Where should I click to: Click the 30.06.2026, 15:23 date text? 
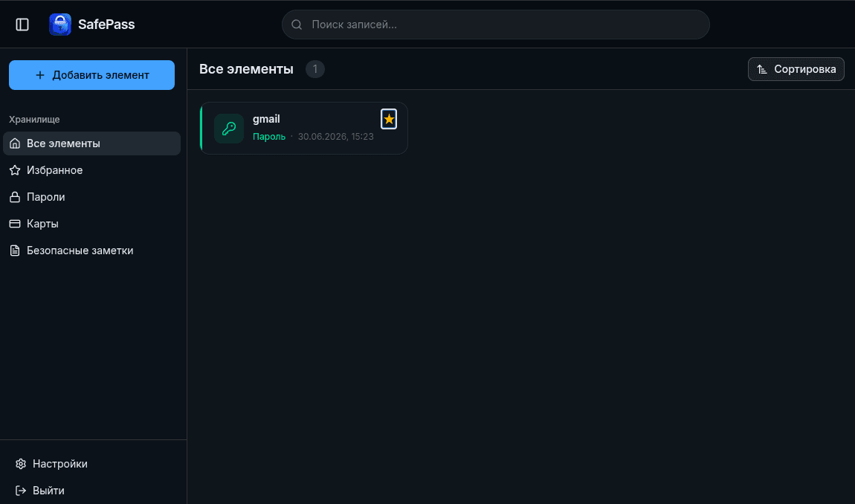tap(336, 136)
